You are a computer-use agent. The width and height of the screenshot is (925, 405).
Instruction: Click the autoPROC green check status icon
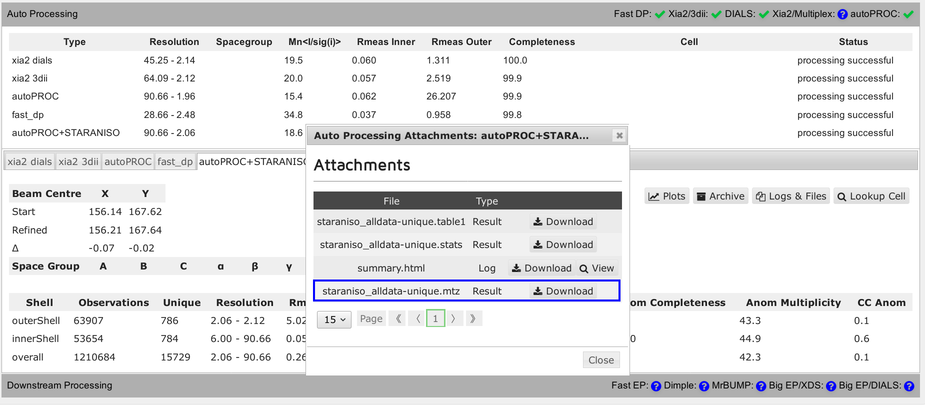(x=908, y=14)
